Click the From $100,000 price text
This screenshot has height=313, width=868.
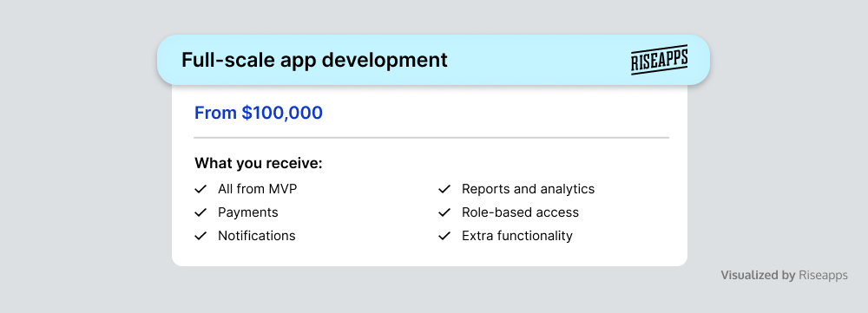point(259,113)
